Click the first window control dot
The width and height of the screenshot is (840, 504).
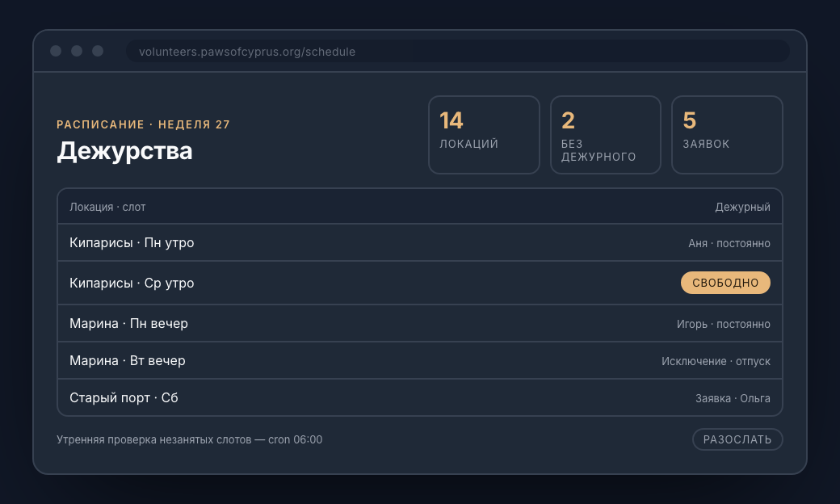tap(56, 51)
